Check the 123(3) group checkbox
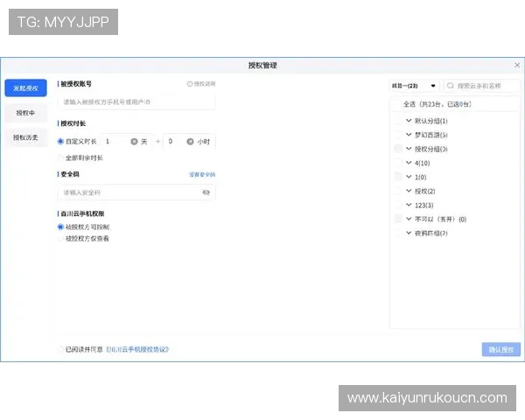 (x=398, y=206)
